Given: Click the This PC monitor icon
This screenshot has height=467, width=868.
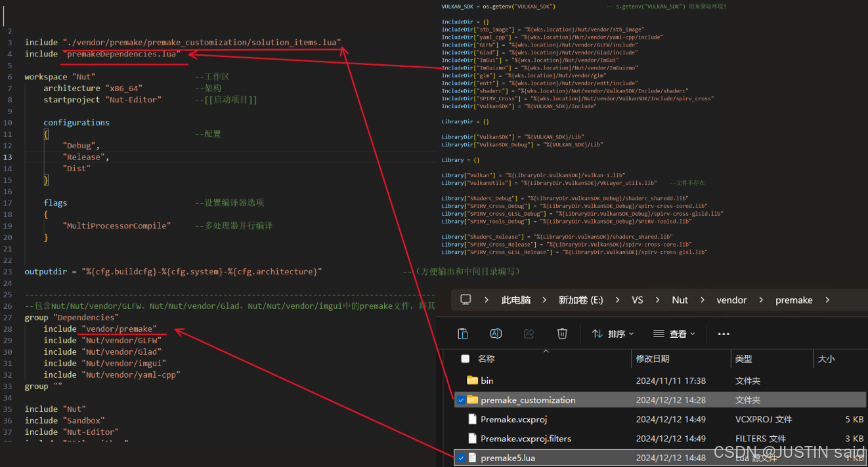Looking at the screenshot, I should [466, 300].
